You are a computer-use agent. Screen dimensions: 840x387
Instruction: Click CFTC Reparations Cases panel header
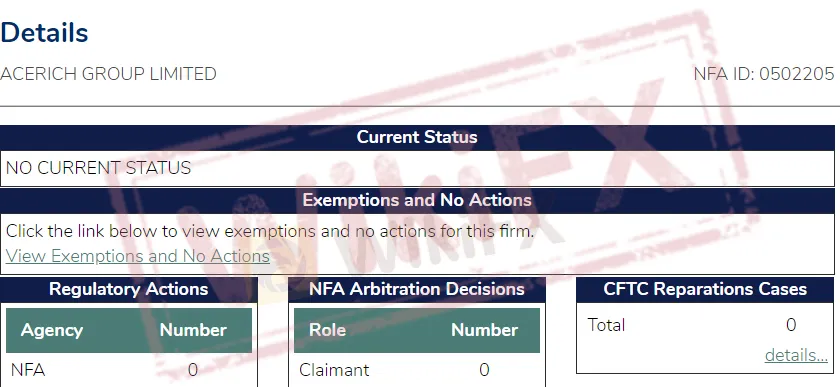coord(705,289)
